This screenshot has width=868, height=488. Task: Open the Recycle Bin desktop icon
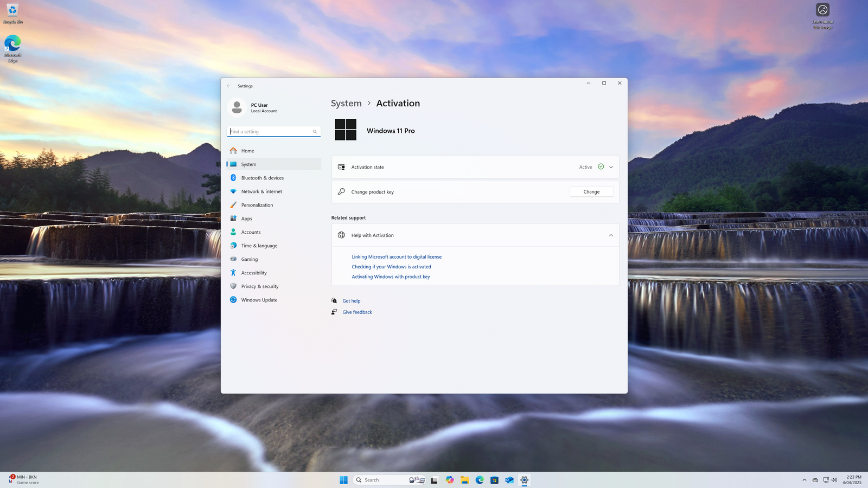(12, 14)
